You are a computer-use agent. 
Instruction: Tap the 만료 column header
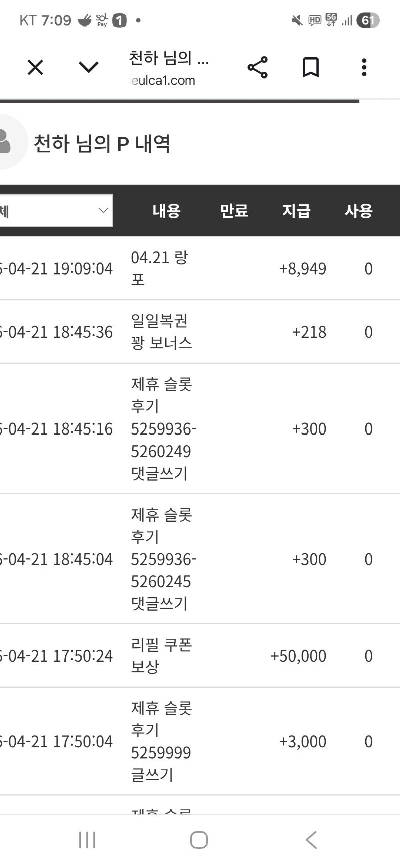click(x=234, y=211)
